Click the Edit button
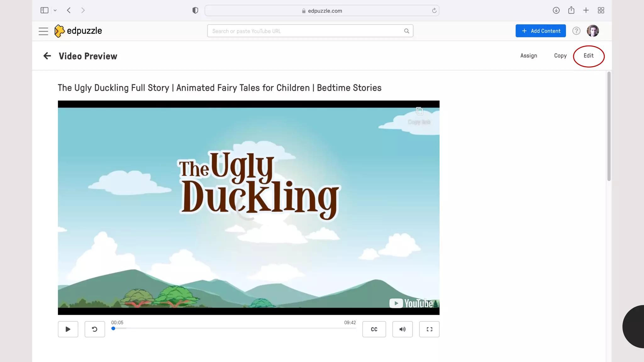The image size is (644, 362). click(588, 56)
